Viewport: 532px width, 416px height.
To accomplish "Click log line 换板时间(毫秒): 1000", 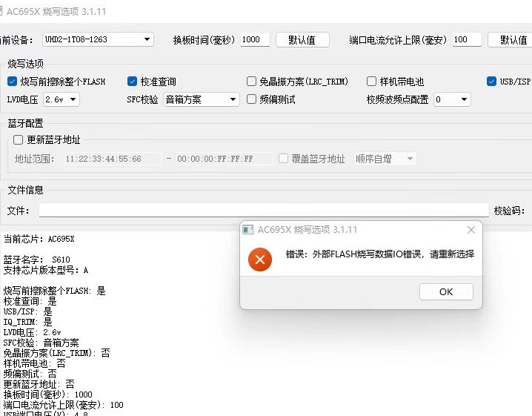I will [x=48, y=394].
